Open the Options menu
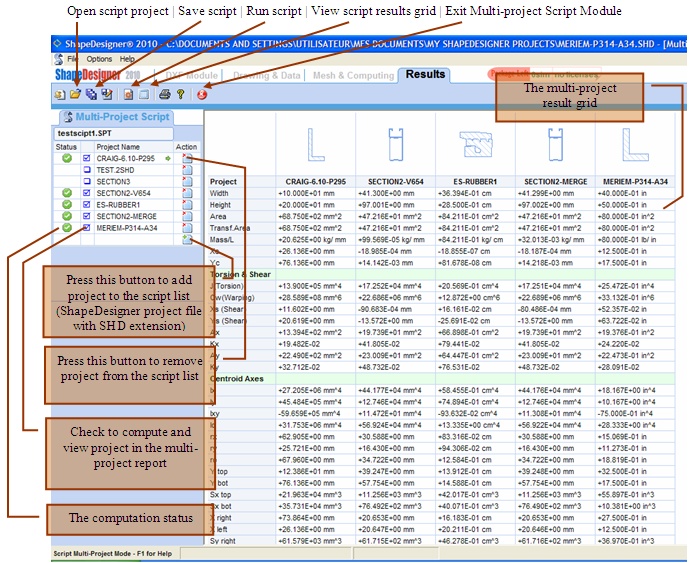The image size is (692, 563). [99, 59]
